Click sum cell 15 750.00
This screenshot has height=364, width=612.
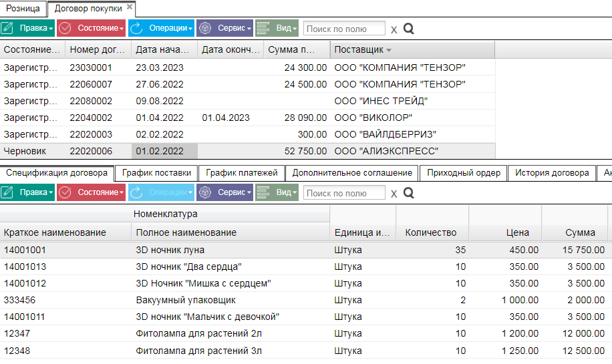click(x=583, y=250)
